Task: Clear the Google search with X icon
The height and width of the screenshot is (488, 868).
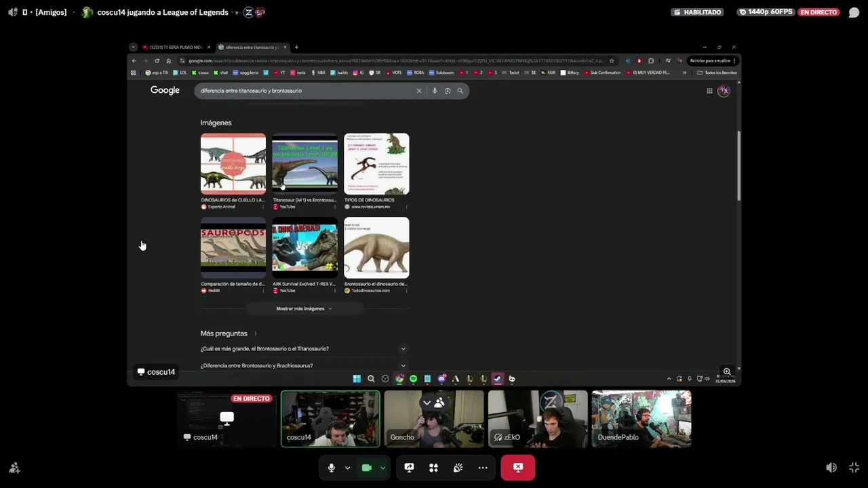Action: [419, 91]
